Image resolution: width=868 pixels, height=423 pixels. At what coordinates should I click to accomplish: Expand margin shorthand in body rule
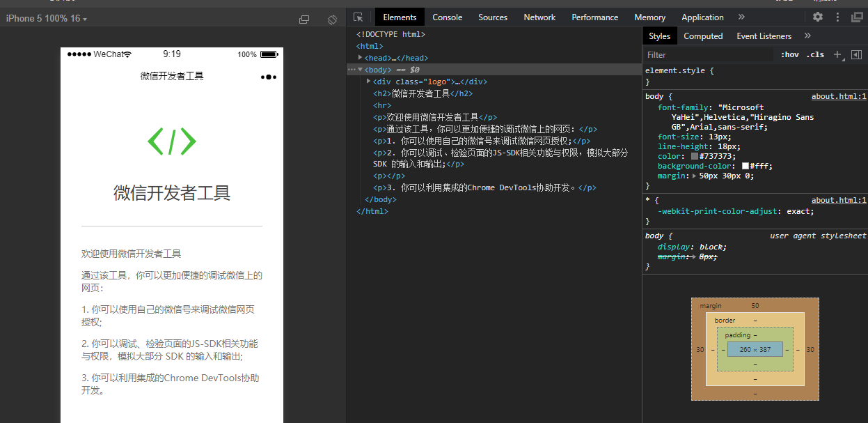coord(693,176)
